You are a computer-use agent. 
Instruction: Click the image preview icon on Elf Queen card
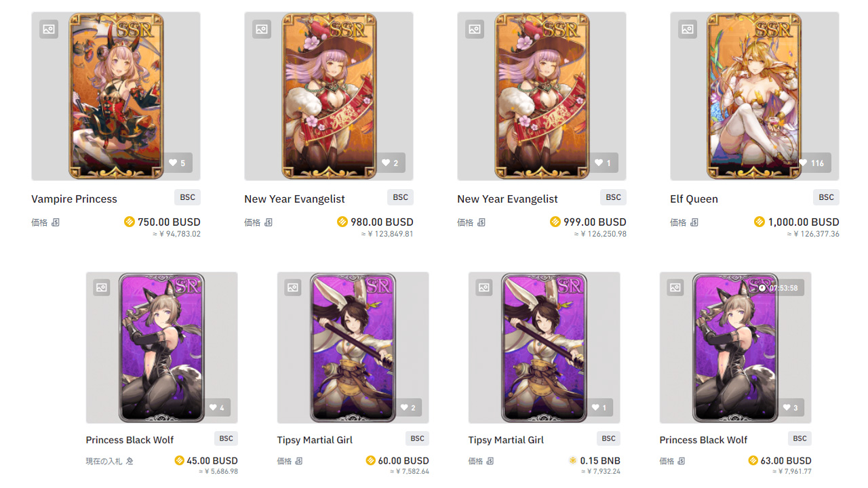click(x=687, y=29)
